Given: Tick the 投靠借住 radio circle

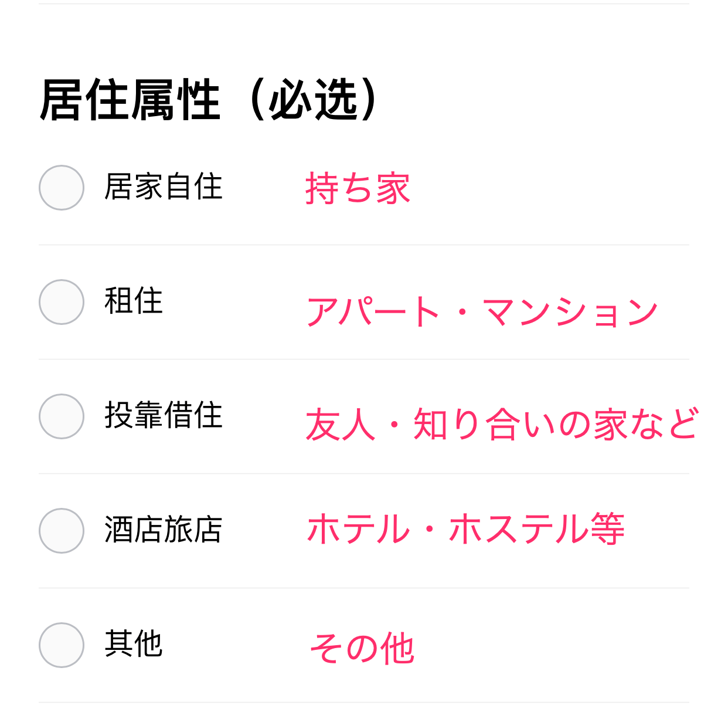Looking at the screenshot, I should point(62,416).
